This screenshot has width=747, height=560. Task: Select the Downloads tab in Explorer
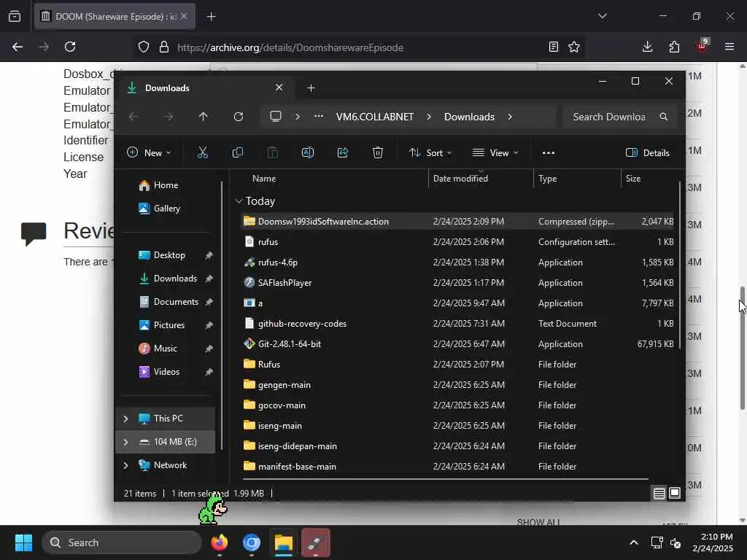206,88
